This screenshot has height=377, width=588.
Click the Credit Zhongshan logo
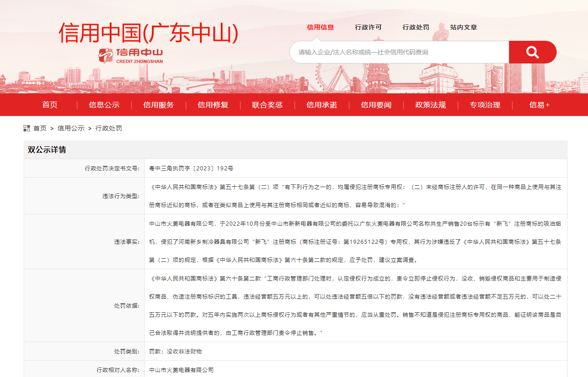tap(131, 55)
